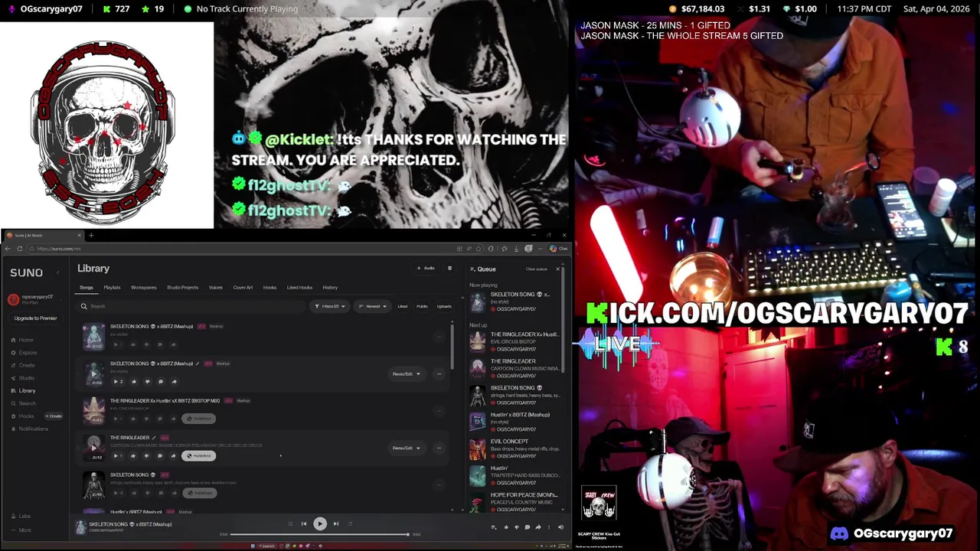Open Home in the Suno sidebar
980x551 pixels.
22,340
